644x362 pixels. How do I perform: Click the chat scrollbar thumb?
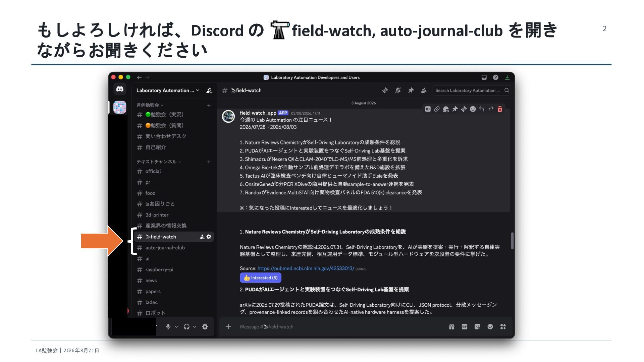click(512, 241)
